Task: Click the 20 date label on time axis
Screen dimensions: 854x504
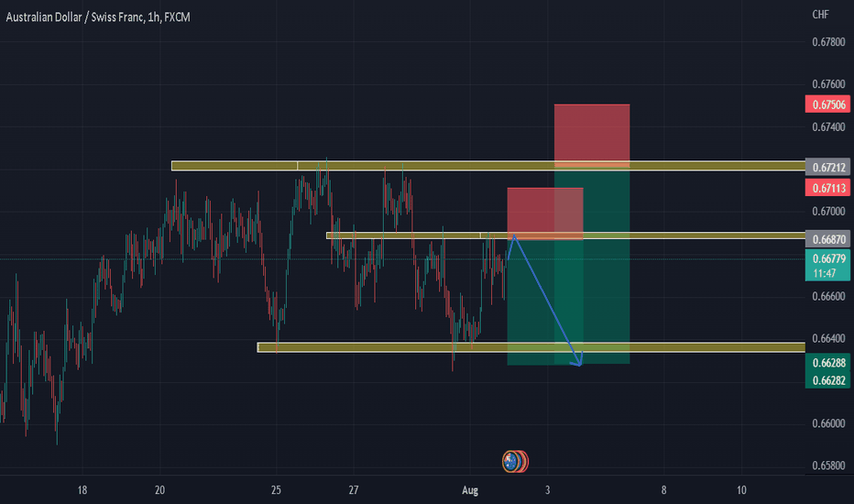Action: coord(159,490)
